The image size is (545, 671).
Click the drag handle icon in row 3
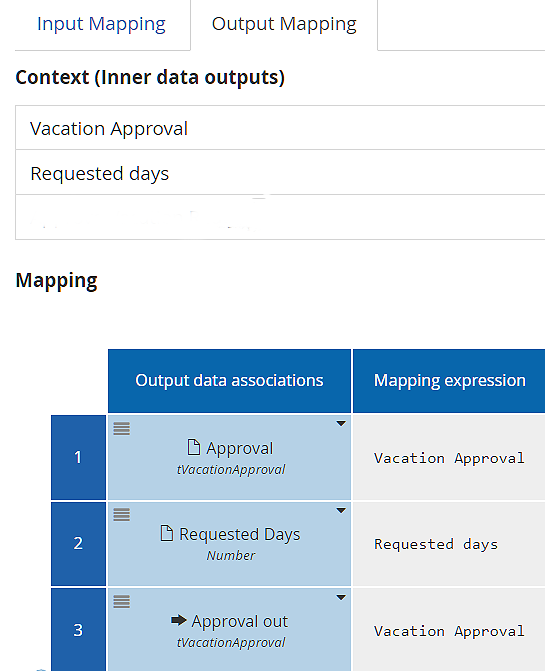121,602
